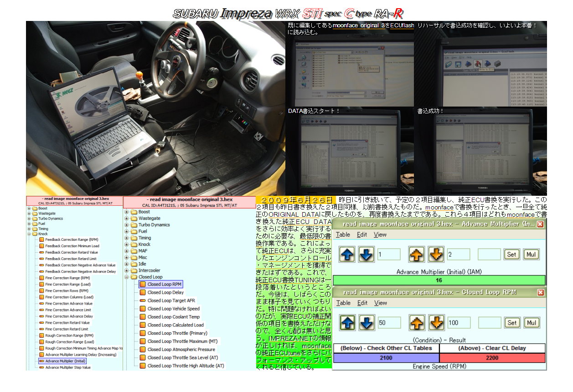Close the Closed Loop RPM table window

[540, 292]
